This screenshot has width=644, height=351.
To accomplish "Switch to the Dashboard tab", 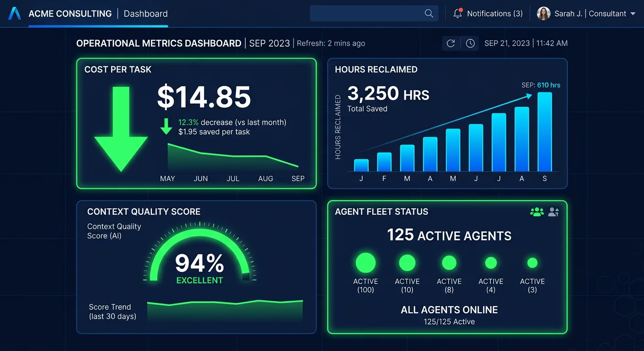I will [x=145, y=13].
